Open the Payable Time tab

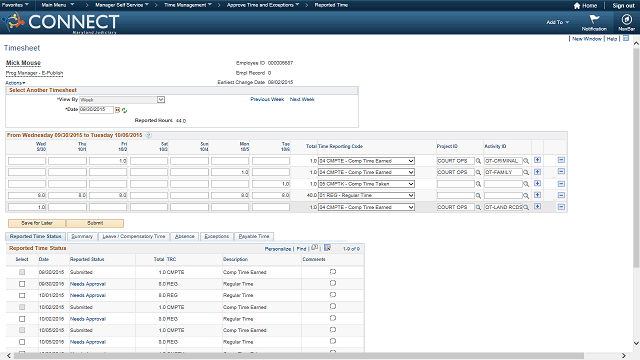click(254, 236)
